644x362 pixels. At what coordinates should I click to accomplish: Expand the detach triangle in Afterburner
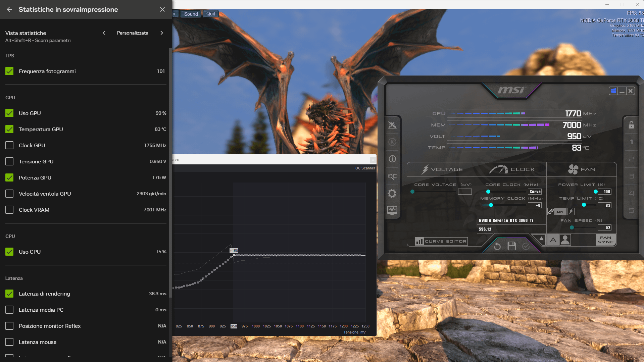(x=541, y=239)
